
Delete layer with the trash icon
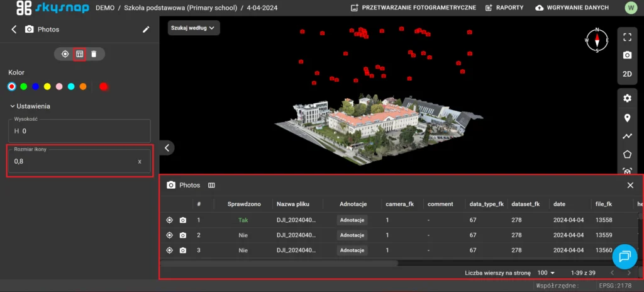pyautogui.click(x=94, y=54)
